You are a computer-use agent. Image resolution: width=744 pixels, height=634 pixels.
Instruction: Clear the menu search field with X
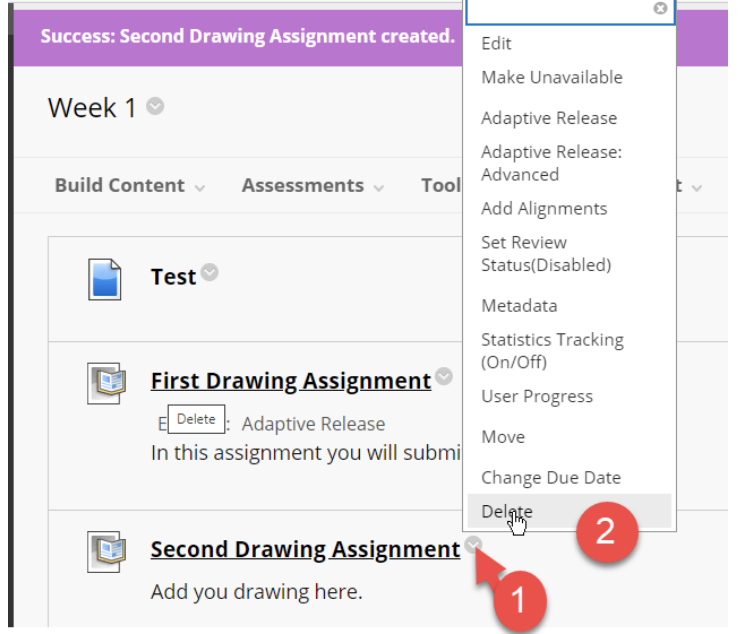[660, 9]
